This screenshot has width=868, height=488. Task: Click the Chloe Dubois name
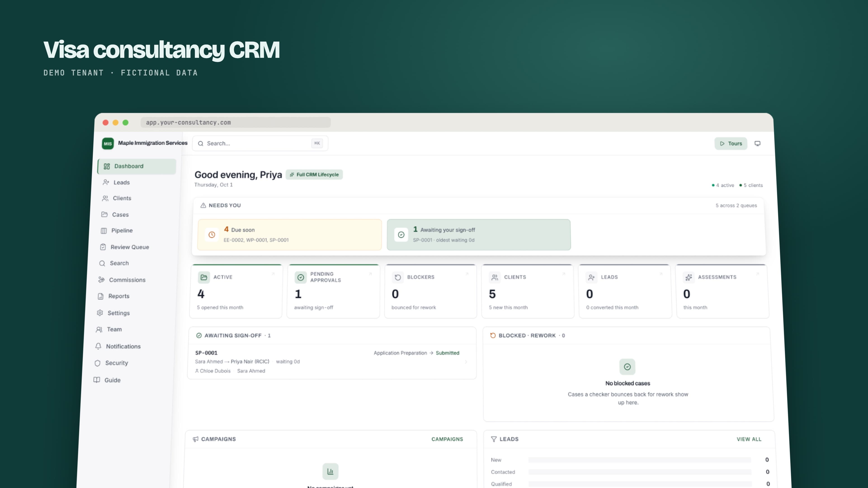215,371
